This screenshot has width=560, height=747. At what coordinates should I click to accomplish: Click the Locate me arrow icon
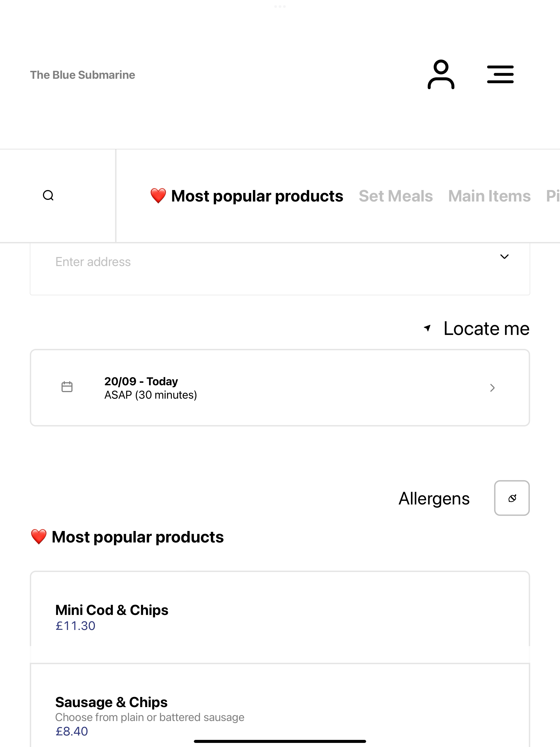[x=427, y=328]
